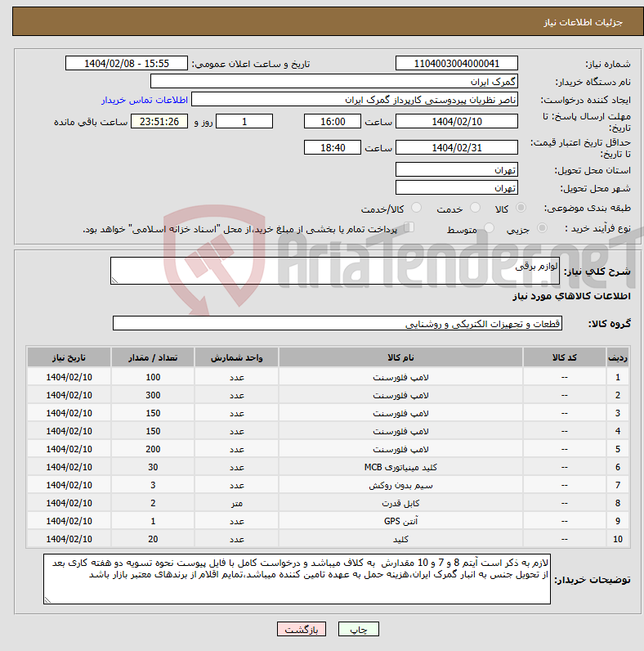Open the اطلاعات تماس خریدار link
Screen dimensions: 644x651
pos(145,100)
